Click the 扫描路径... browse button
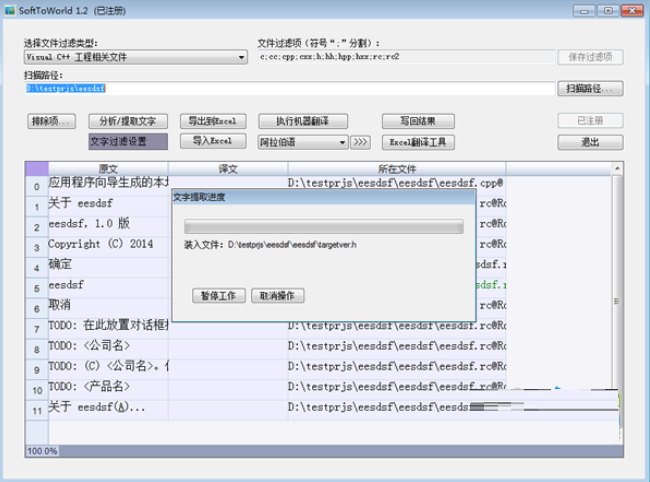Screen dimensions: 650x482 (x=590, y=88)
